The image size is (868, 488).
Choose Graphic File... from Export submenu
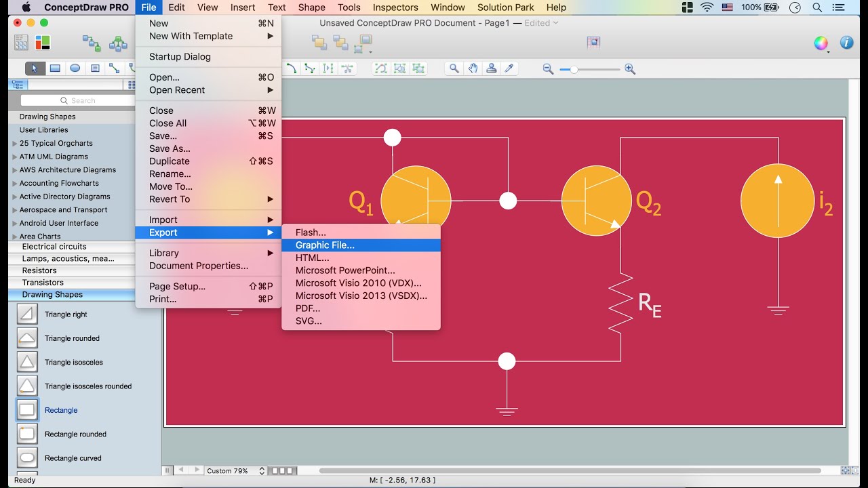pos(361,245)
